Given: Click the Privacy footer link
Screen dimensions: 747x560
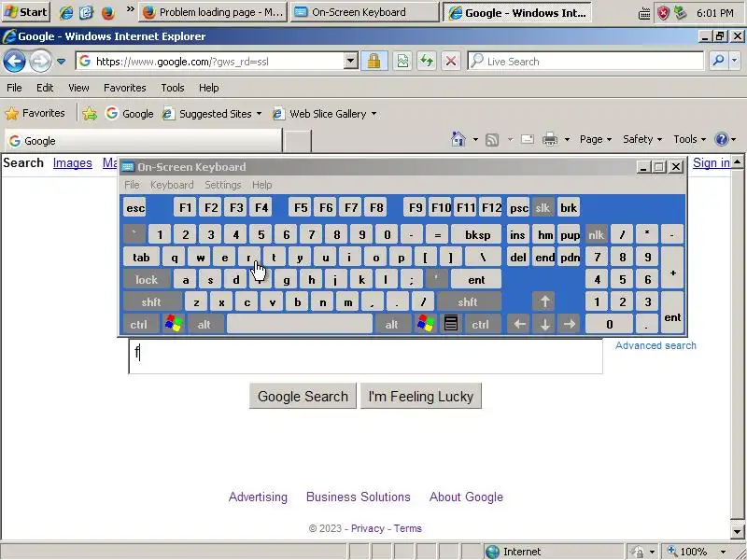Looking at the screenshot, I should tap(367, 528).
